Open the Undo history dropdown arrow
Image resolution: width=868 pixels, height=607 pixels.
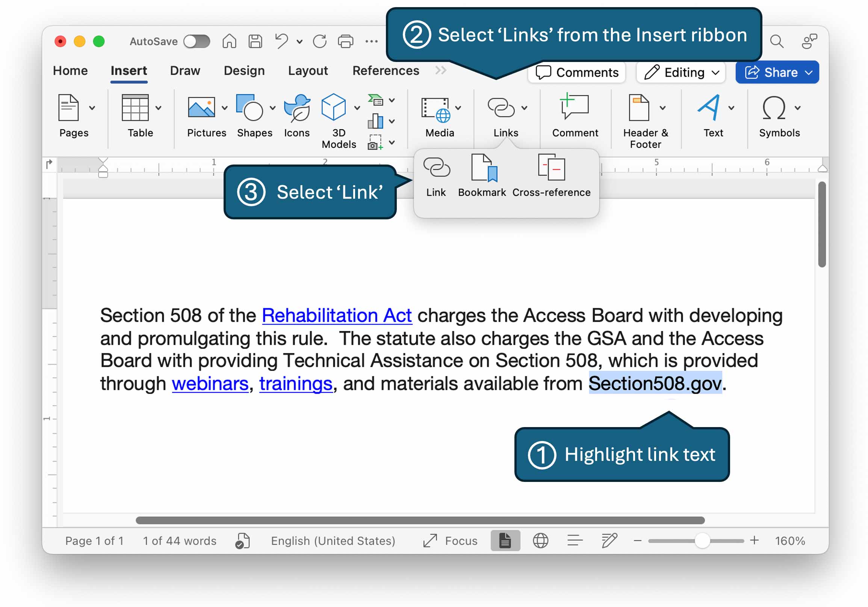click(299, 42)
